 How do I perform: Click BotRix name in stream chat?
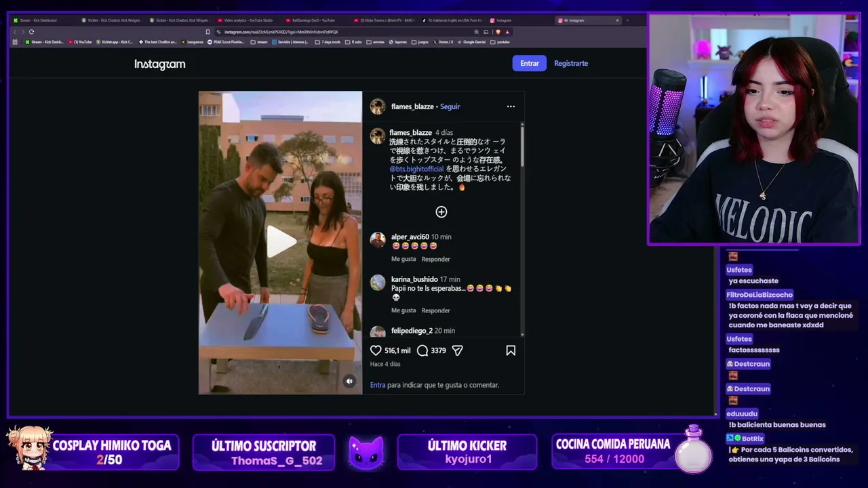[x=753, y=439]
